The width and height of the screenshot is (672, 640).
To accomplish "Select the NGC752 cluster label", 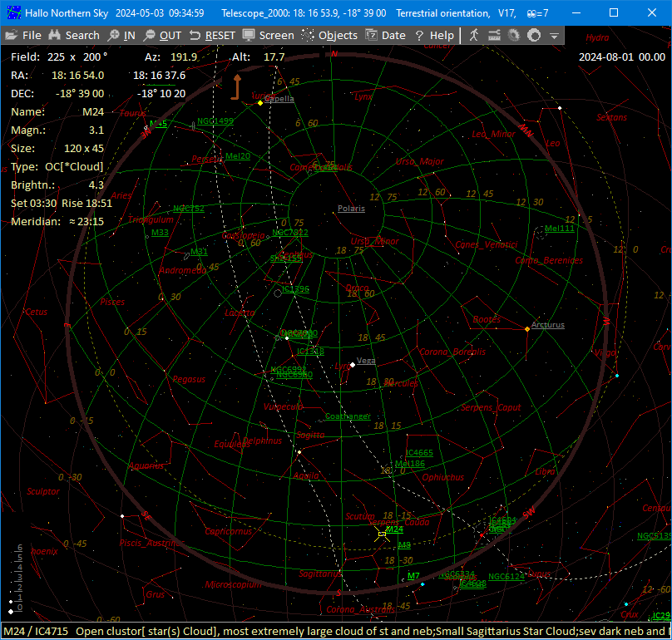I will [x=189, y=209].
